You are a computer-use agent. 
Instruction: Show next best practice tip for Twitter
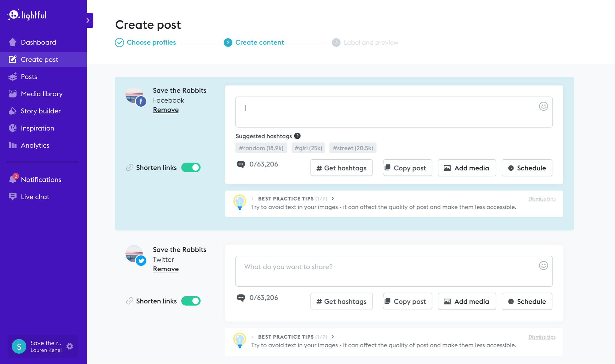[333, 337]
